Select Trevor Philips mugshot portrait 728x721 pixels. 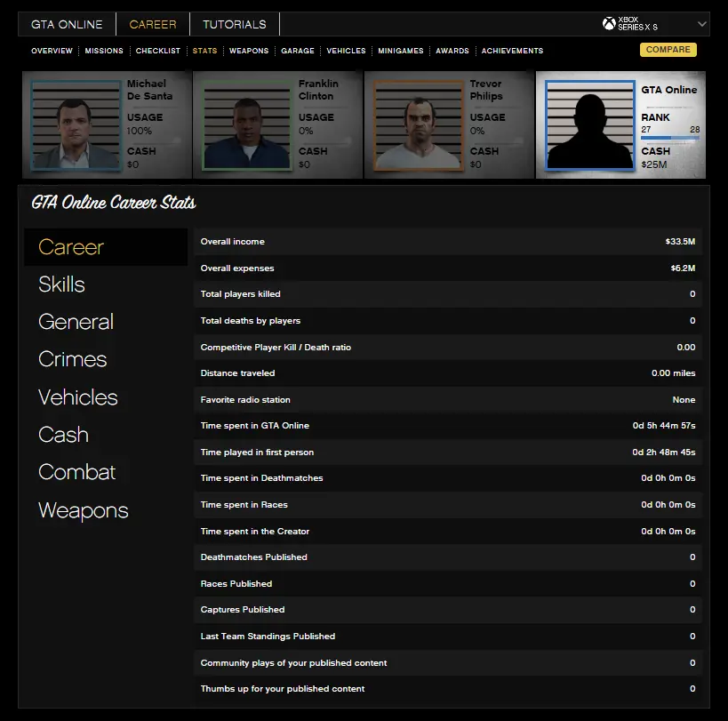(x=419, y=124)
